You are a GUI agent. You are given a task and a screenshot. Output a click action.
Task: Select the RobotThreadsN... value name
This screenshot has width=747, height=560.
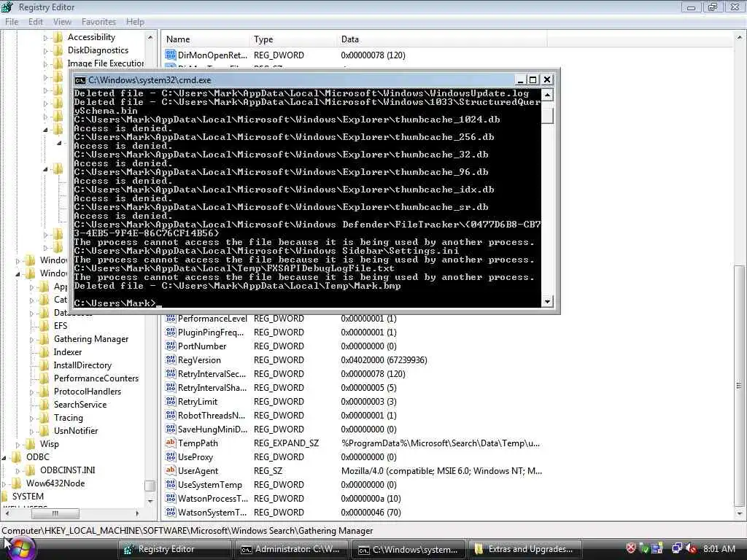212,415
